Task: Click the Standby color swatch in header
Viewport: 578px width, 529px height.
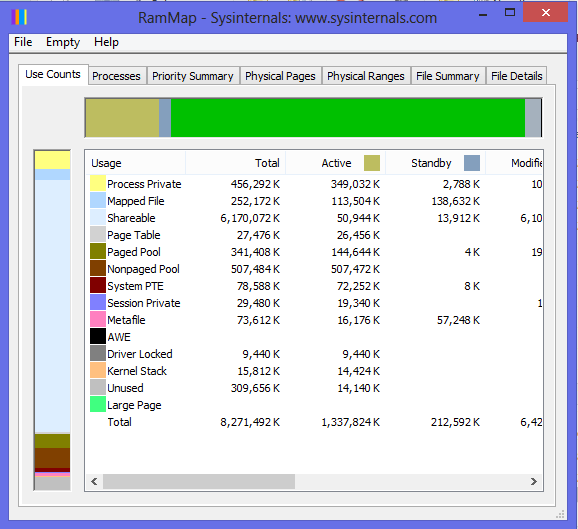Action: (472, 163)
